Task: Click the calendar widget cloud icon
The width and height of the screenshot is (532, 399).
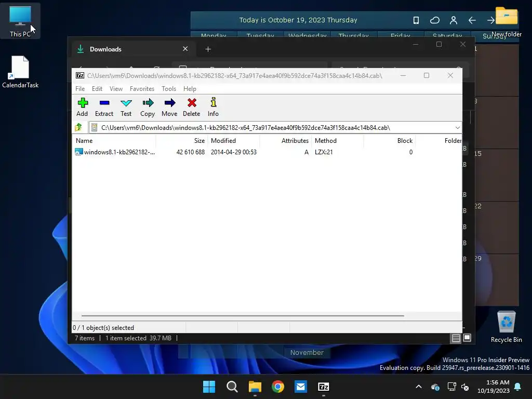Action: (435, 20)
